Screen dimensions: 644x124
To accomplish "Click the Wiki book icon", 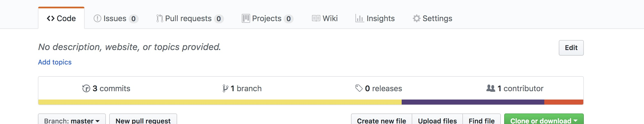I will point(316,18).
